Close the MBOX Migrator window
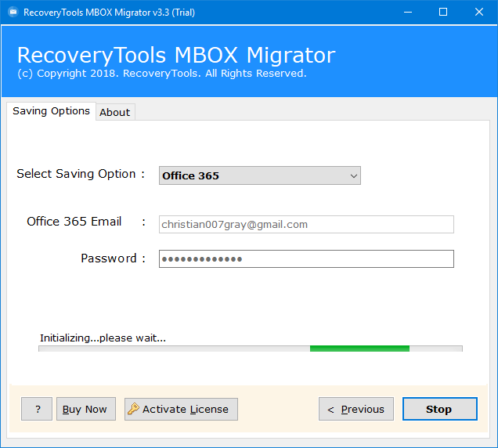498x448 pixels. (479, 12)
